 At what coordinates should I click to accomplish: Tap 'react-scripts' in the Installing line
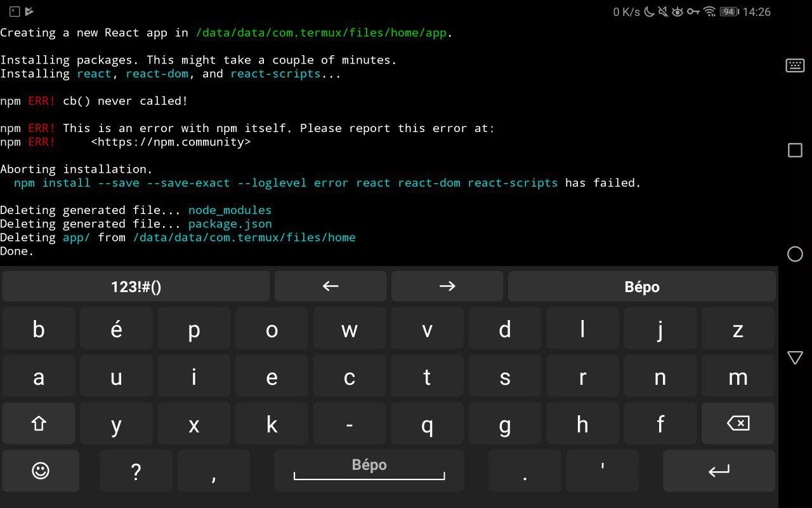(x=275, y=74)
